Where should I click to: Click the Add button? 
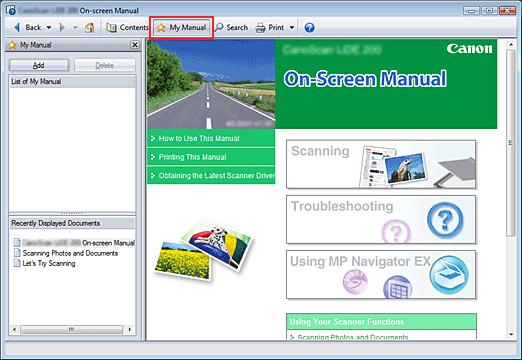39,65
